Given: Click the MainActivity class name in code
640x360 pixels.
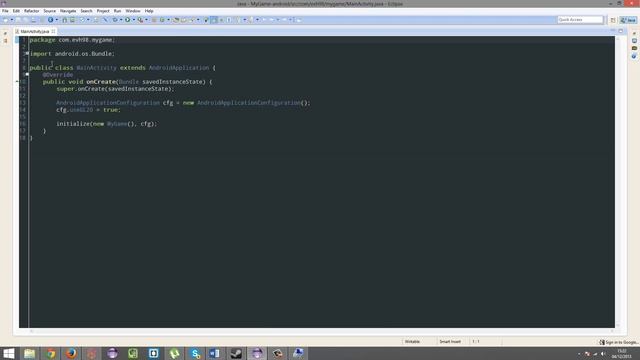Looking at the screenshot, I should click(x=96, y=68).
